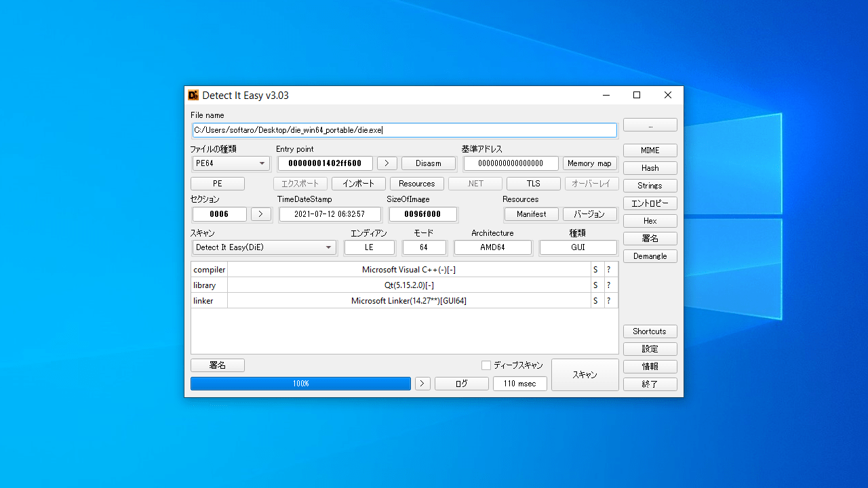Close the Detect It Easy window

pos(668,96)
